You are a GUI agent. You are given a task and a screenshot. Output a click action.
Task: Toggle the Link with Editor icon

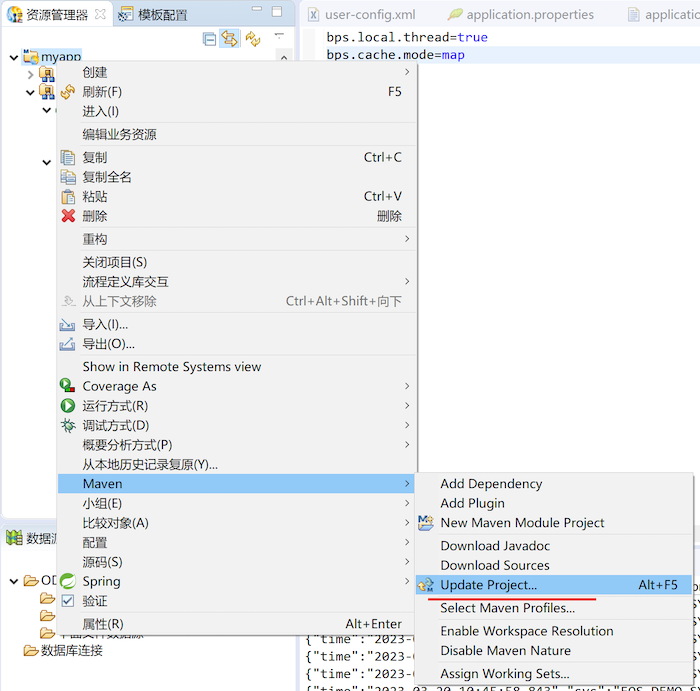click(x=229, y=39)
